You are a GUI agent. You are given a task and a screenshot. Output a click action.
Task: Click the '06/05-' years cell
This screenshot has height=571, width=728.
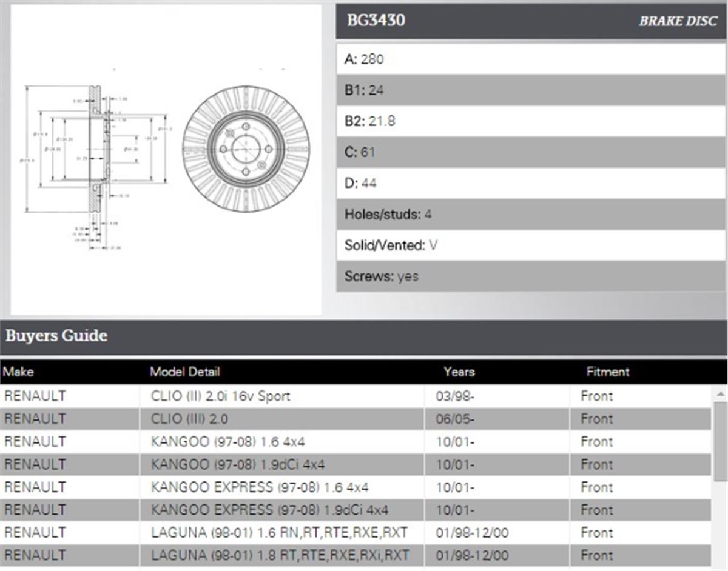click(497, 419)
